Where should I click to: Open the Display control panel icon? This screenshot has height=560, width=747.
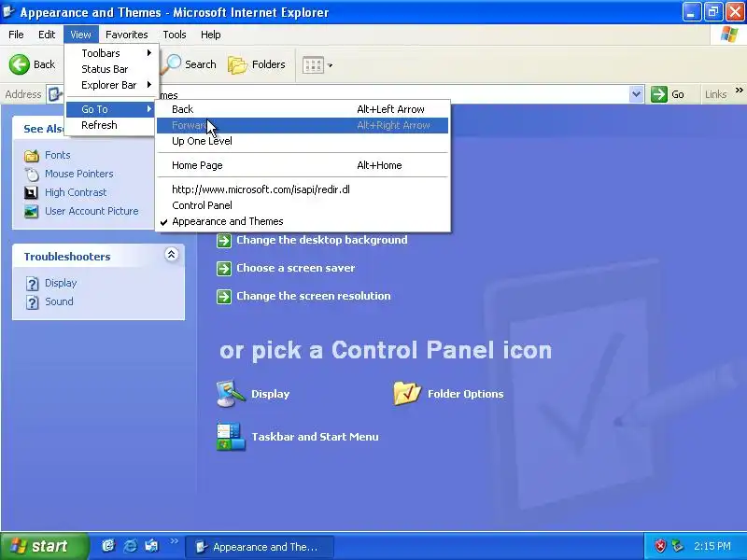pyautogui.click(x=231, y=394)
